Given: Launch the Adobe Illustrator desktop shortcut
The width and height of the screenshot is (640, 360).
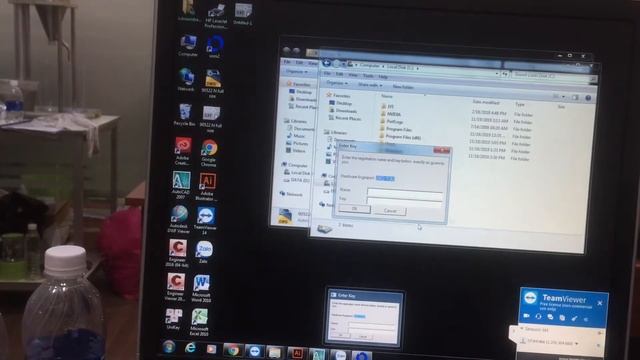Looking at the screenshot, I should point(207,186).
